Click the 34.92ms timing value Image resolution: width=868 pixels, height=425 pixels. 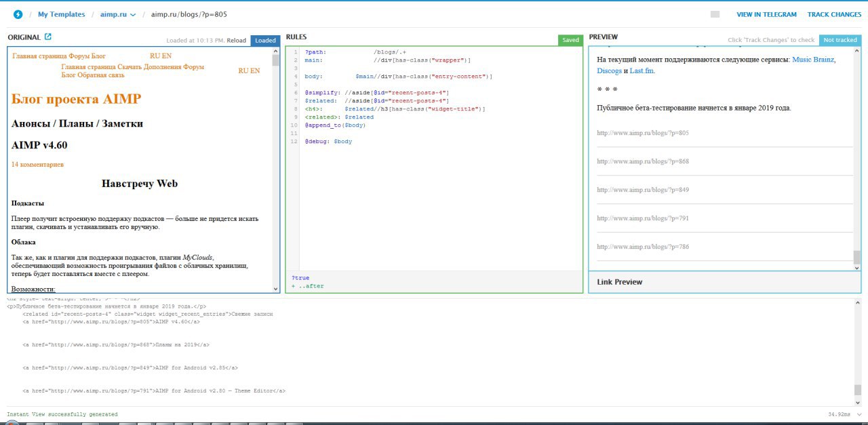coord(839,414)
